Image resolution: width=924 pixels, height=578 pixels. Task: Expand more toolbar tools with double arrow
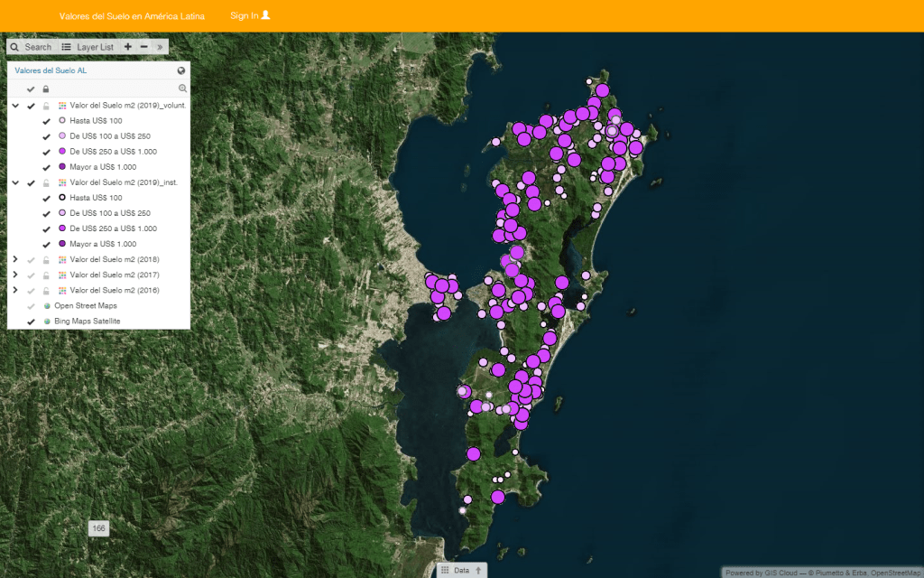pyautogui.click(x=160, y=46)
